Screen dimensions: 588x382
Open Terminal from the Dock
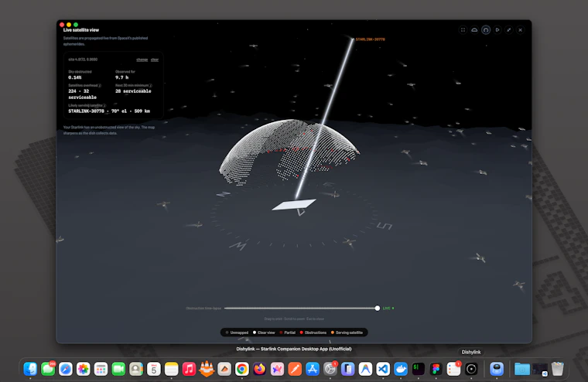[418, 370]
